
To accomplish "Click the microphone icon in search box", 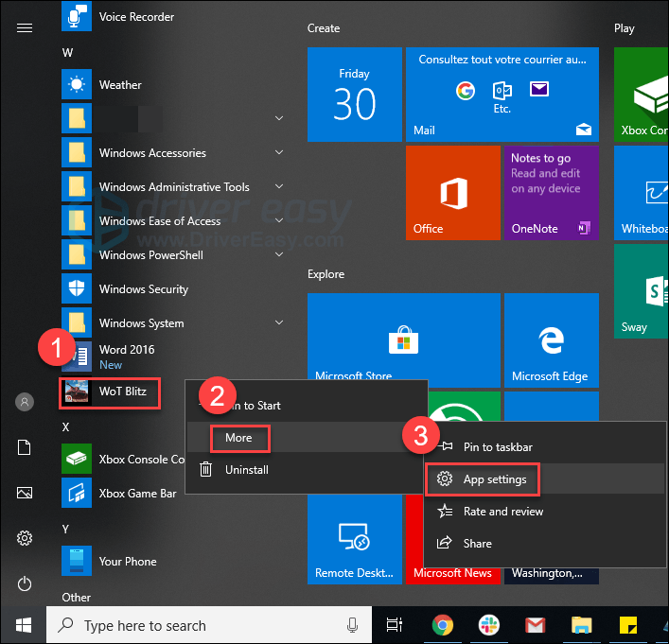I will [x=352, y=625].
